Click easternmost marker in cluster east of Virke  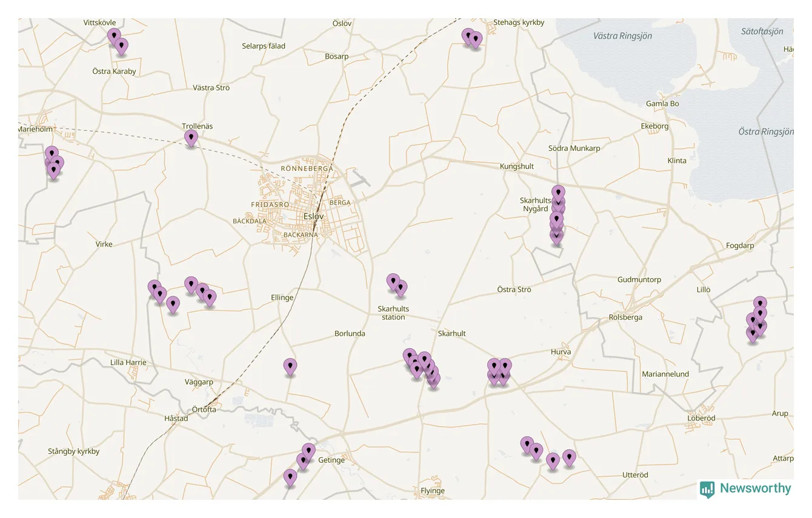pyautogui.click(x=210, y=298)
